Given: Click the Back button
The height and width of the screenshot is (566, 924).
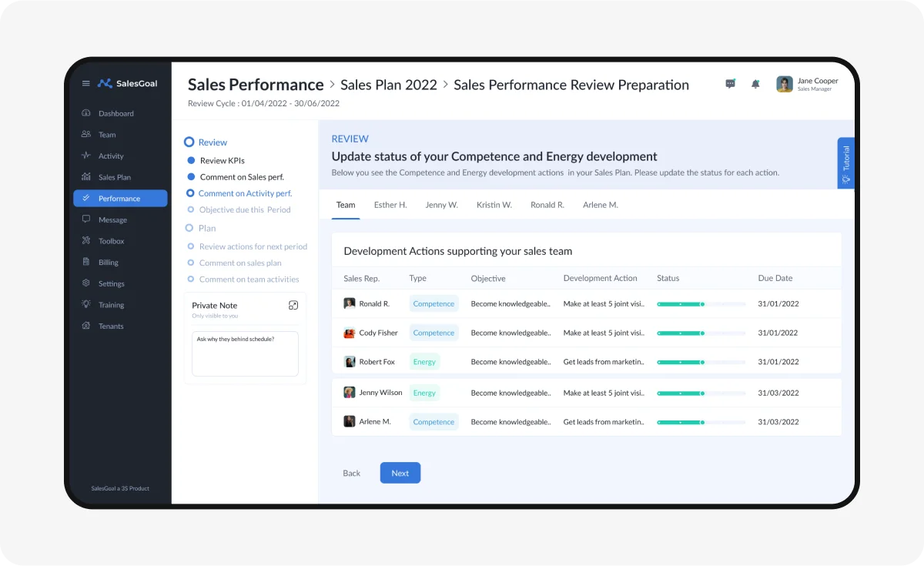Looking at the screenshot, I should click(x=351, y=473).
